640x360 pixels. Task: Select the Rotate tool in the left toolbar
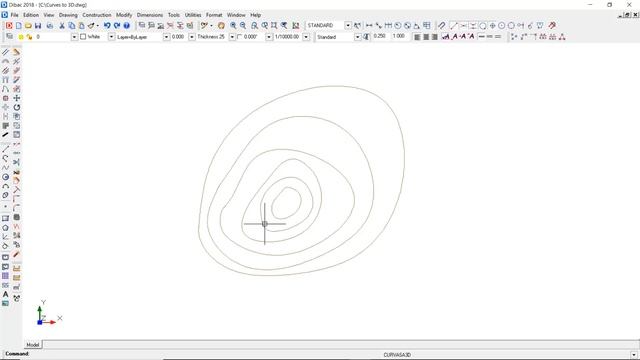point(17,107)
